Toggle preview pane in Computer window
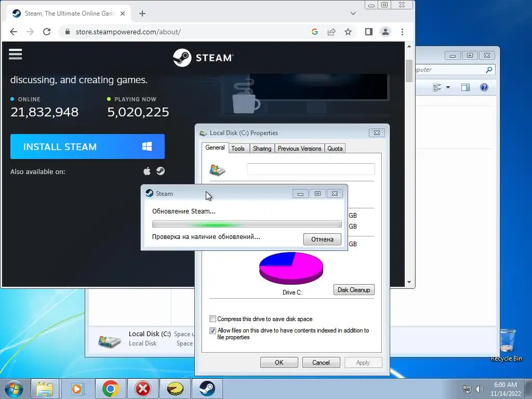532x399 pixels. [x=465, y=87]
